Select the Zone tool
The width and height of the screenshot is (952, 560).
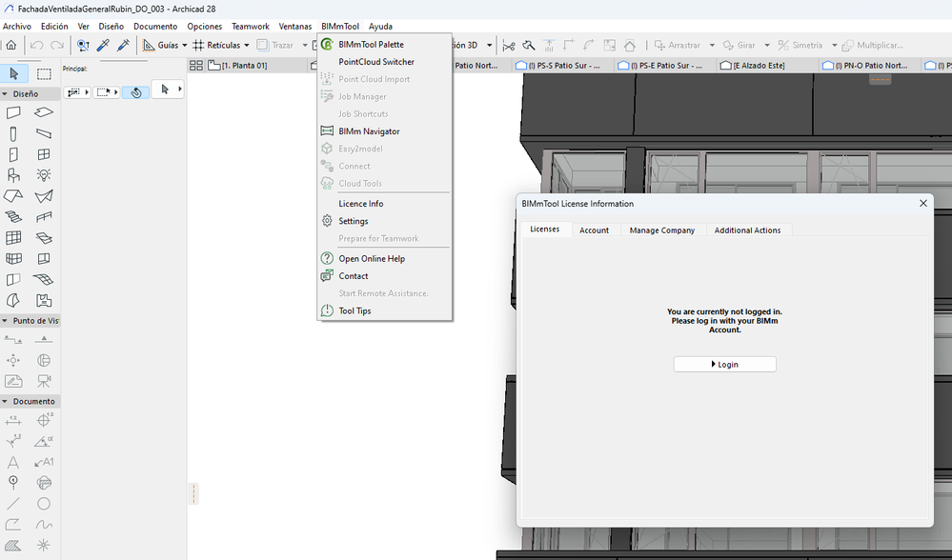point(44,300)
